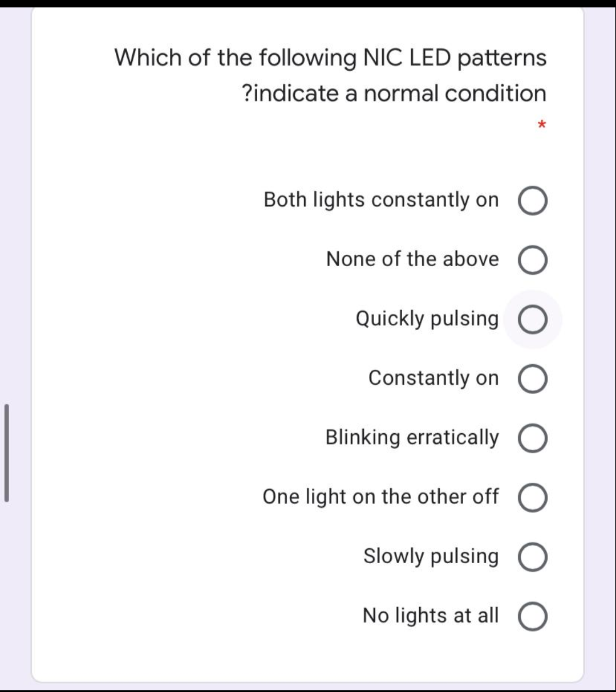Click the "Constantly on" answer label
616x692 pixels.
click(x=433, y=378)
